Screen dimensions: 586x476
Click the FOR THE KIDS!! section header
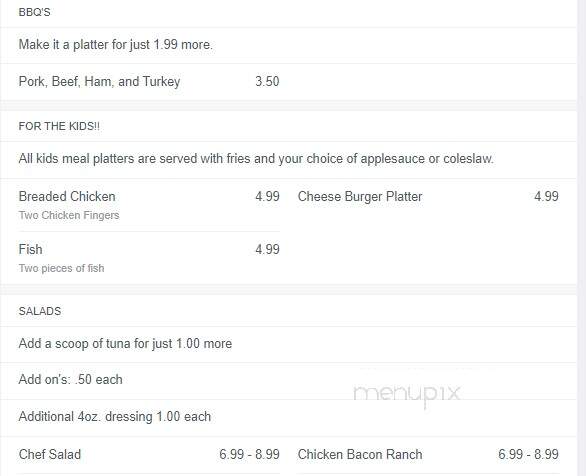coord(59,126)
